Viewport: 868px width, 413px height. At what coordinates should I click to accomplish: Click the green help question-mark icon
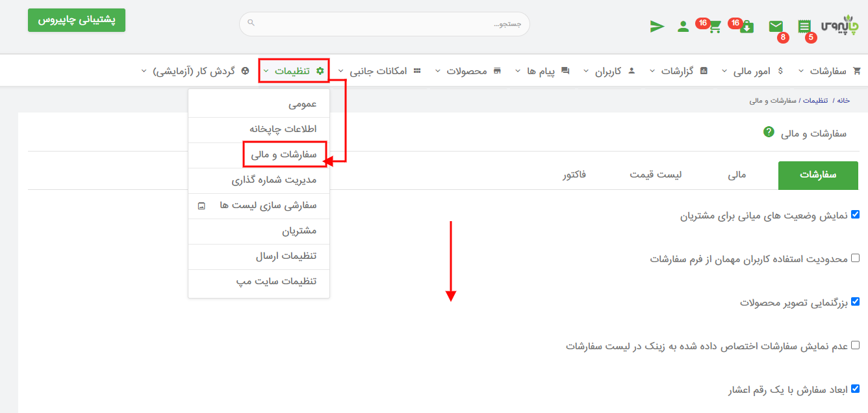coord(769,132)
